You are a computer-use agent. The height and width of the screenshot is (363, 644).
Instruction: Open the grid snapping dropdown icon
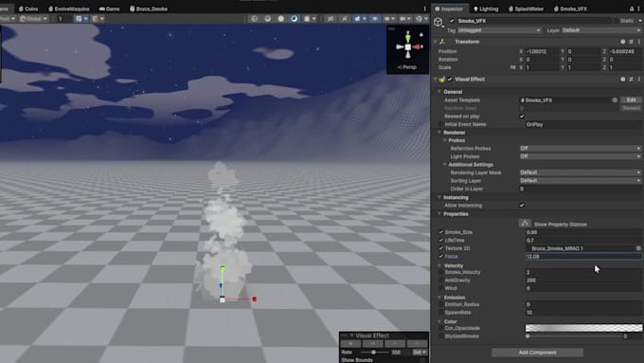click(x=98, y=19)
